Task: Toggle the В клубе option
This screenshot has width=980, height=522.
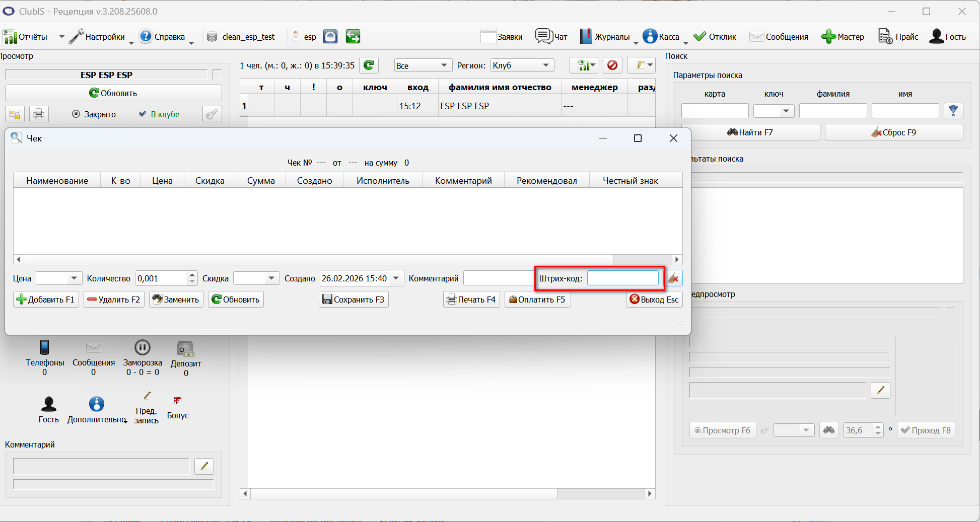Action: 159,114
